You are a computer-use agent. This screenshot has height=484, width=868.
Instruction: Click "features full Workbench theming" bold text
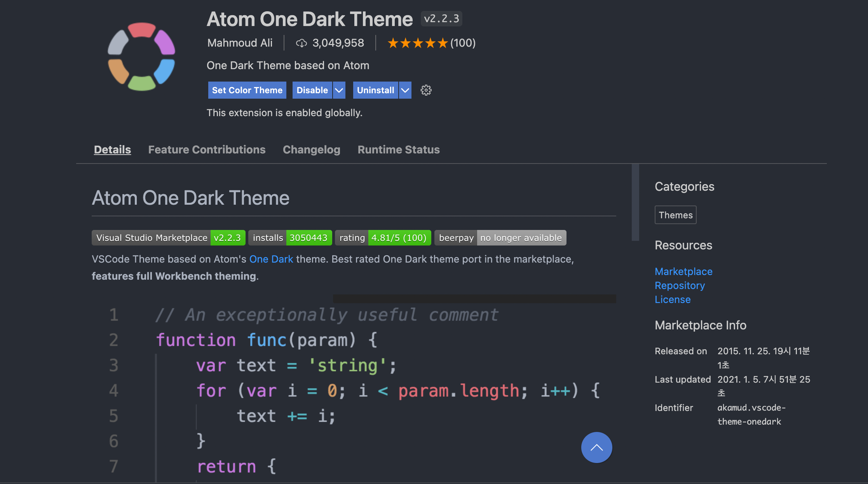click(174, 276)
